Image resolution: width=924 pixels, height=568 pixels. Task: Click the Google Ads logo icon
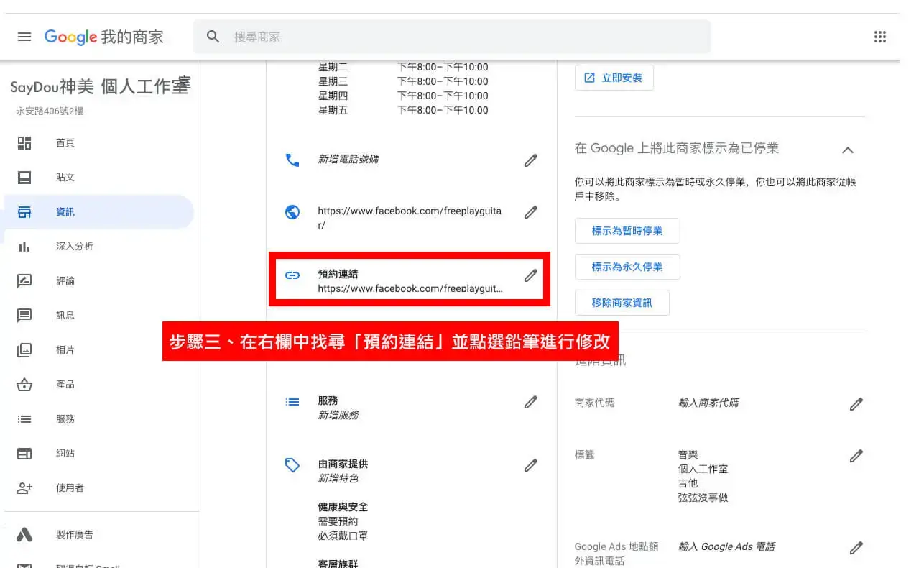pos(24,534)
